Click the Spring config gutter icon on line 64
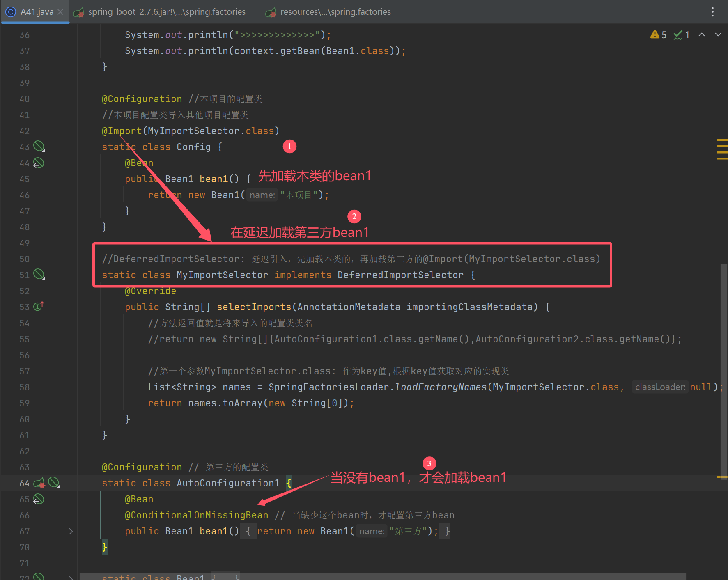 pyautogui.click(x=39, y=483)
